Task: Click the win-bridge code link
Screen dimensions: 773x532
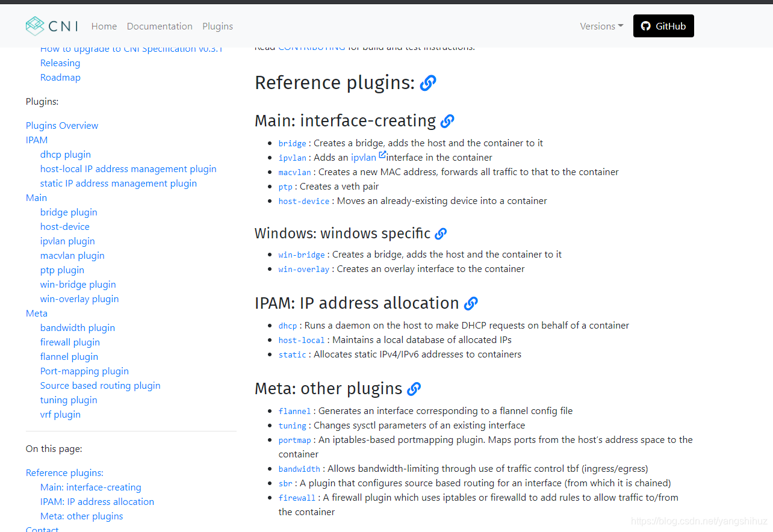Action: (302, 255)
